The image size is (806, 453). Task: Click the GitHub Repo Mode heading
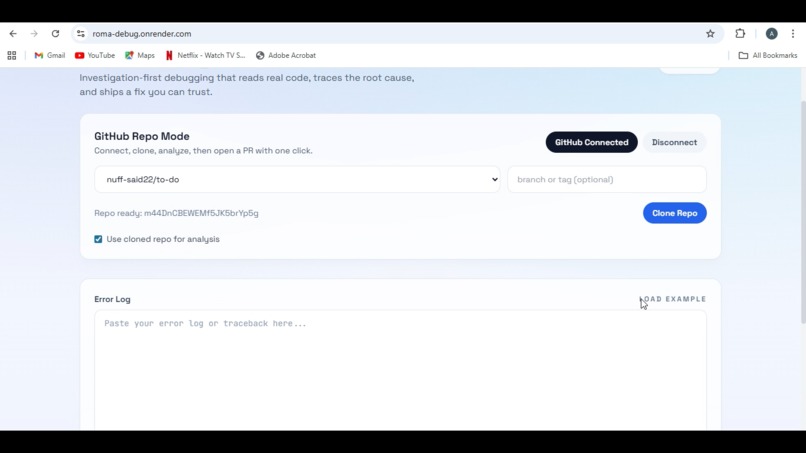click(142, 136)
